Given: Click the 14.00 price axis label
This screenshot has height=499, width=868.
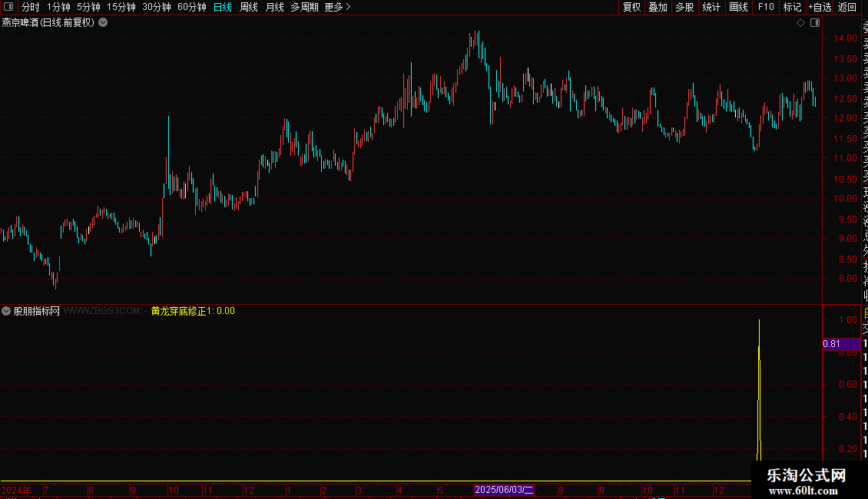Looking at the screenshot, I should [845, 38].
